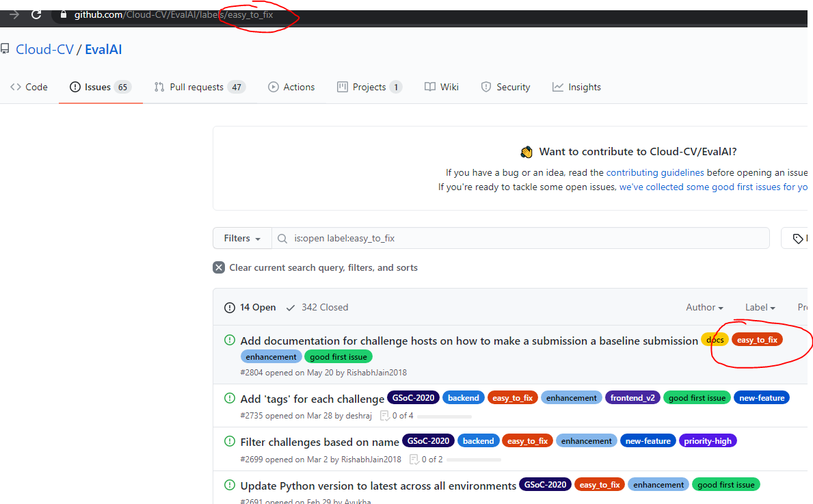
Task: Show the 14 Open issues
Action: click(x=250, y=308)
